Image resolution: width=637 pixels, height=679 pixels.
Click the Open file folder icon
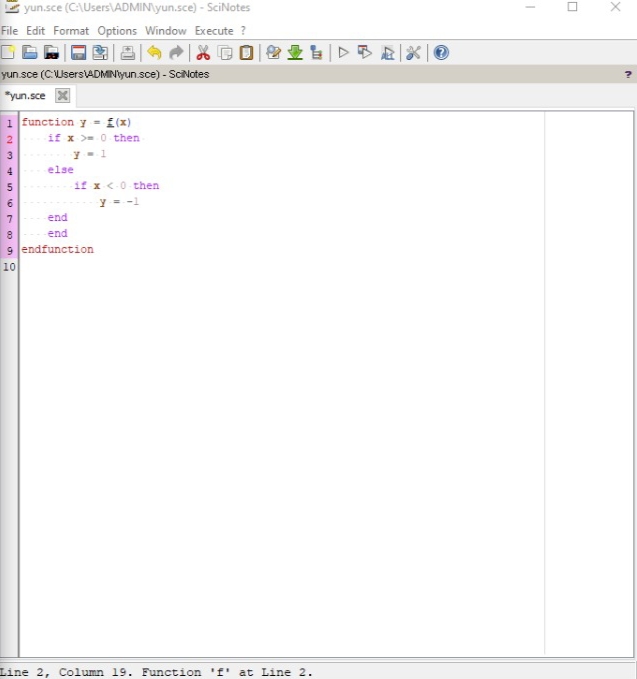coord(30,53)
